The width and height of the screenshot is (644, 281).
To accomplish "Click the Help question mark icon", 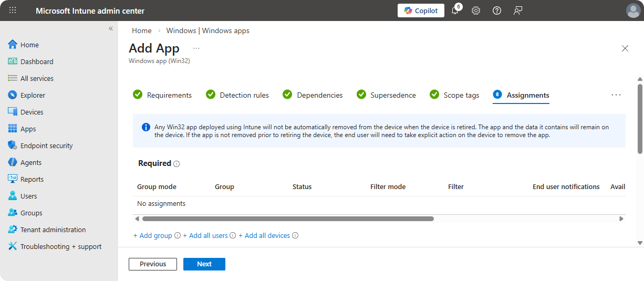I will 497,11.
